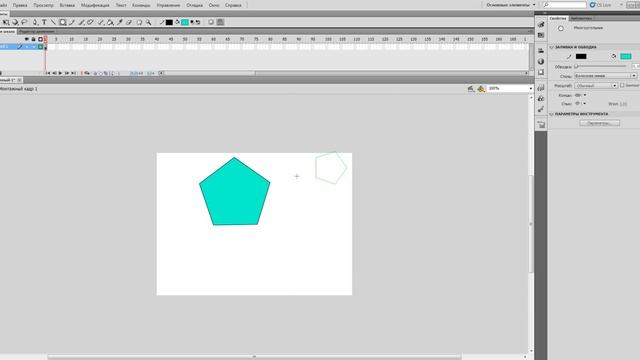Toggle show/hide all layers eye
This screenshot has height=360, width=640.
27,39
